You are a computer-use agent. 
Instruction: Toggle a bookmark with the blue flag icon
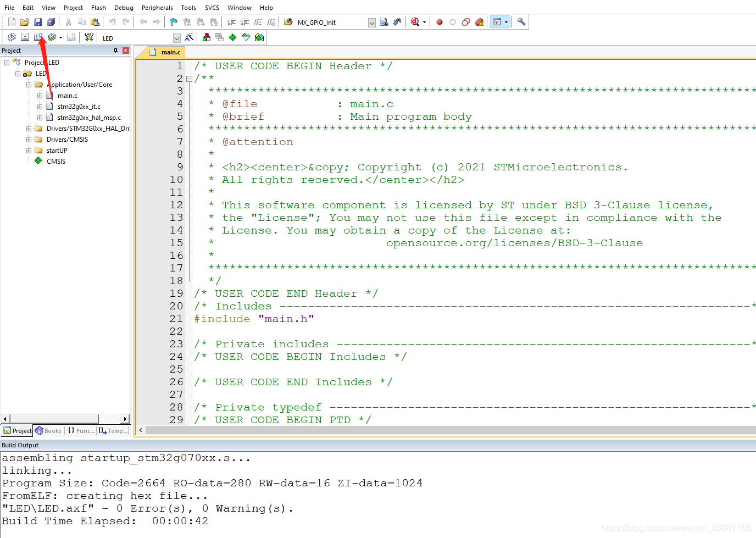pyautogui.click(x=174, y=22)
